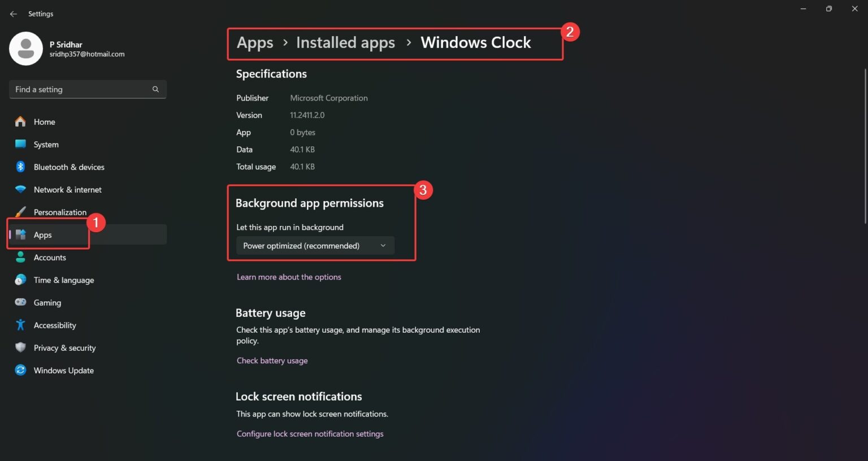Open the Windows Update icon
868x461 pixels.
coord(20,370)
